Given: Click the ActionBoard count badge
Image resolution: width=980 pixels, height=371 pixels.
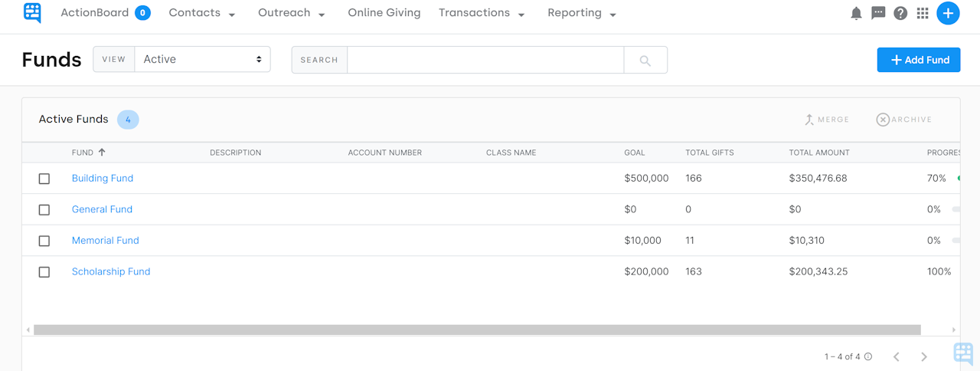Looking at the screenshot, I should (142, 13).
